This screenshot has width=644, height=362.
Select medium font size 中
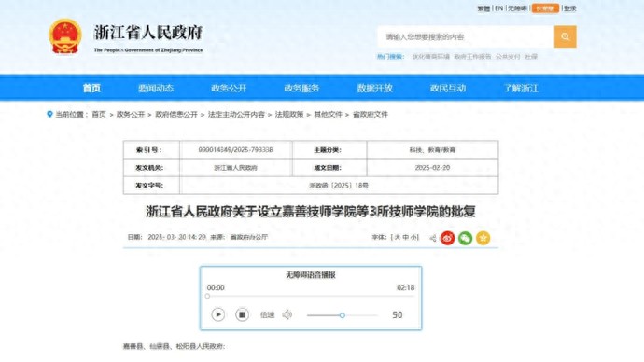(405, 237)
